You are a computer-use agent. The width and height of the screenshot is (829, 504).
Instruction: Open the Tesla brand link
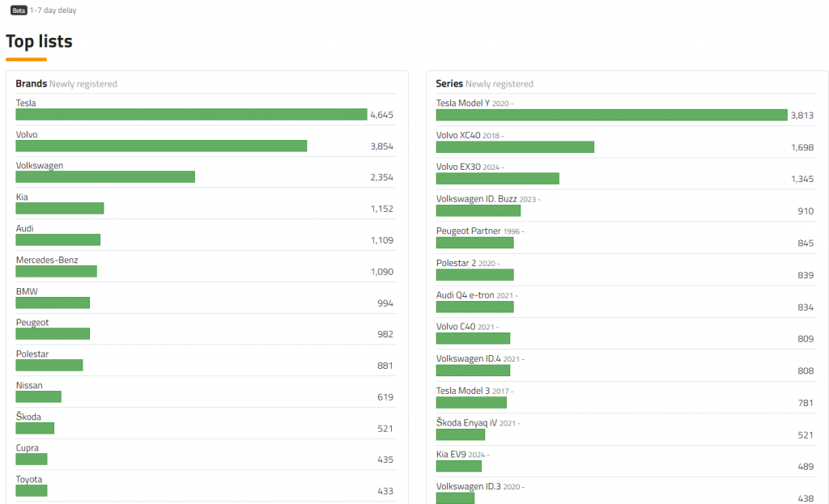tap(26, 103)
